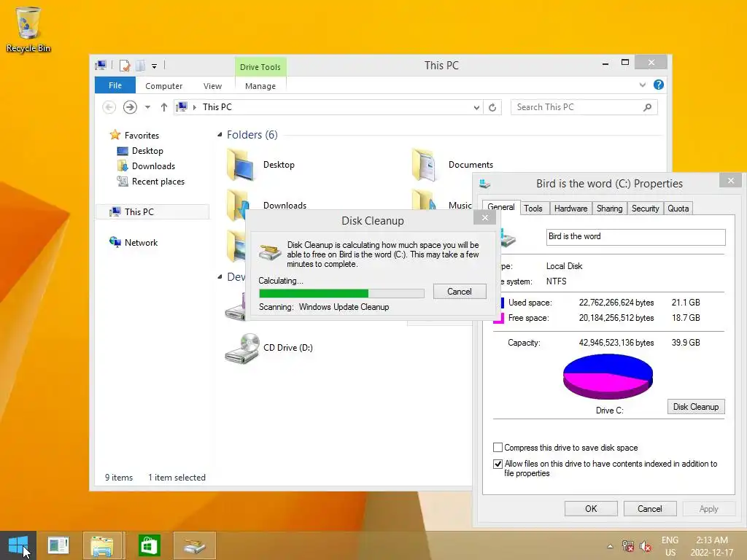Switch to the Tools tab in Properties
This screenshot has height=560, width=747.
533,209
